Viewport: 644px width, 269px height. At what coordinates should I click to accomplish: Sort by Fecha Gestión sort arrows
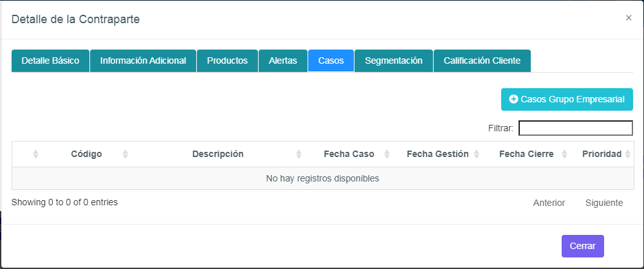477,154
